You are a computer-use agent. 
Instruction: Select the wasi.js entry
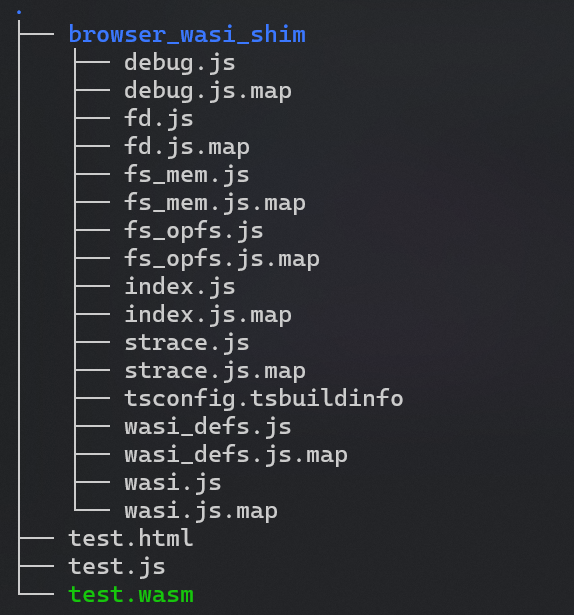pos(173,483)
